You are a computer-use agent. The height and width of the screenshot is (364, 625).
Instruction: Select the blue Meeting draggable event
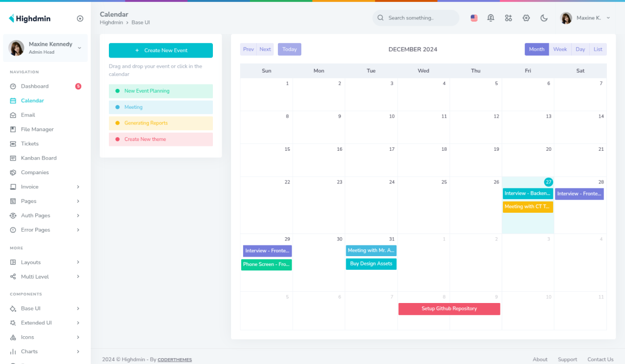click(x=161, y=107)
